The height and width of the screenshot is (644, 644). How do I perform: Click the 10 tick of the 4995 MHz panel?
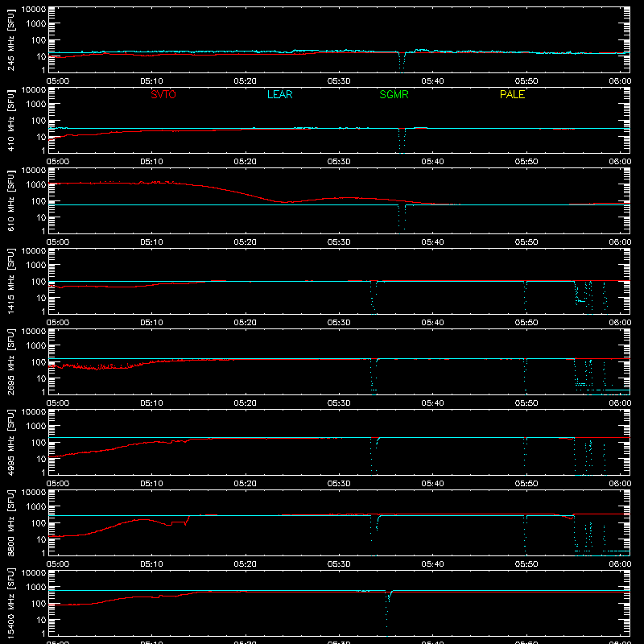click(41, 459)
